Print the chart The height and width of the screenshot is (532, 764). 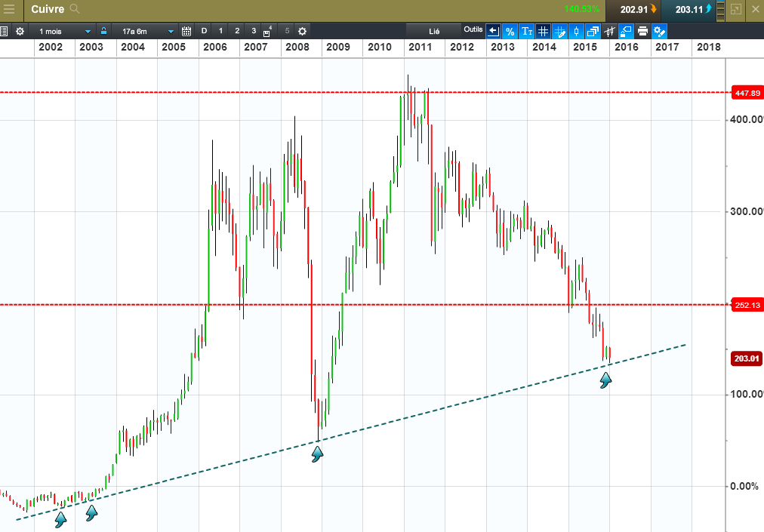(x=642, y=31)
